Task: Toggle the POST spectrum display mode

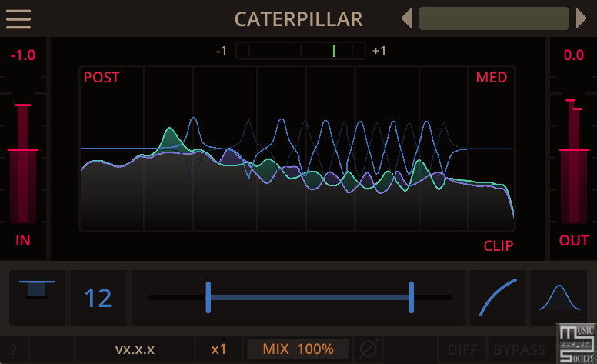Action: click(102, 77)
